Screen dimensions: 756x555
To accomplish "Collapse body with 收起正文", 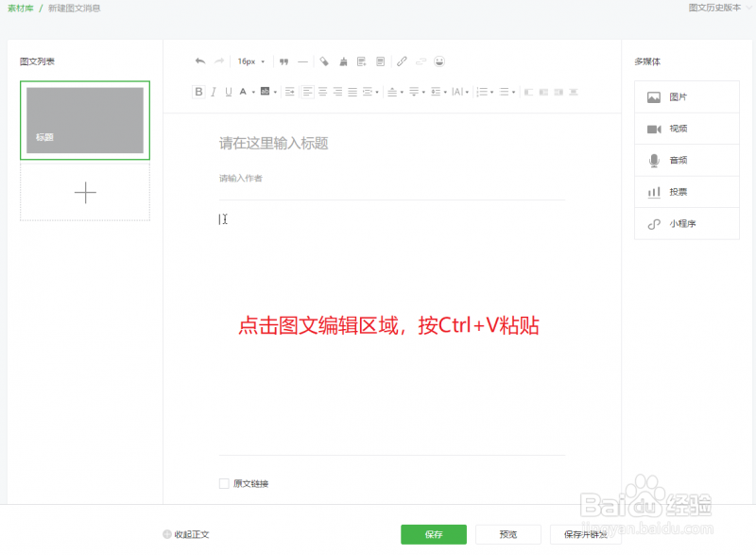I will (186, 534).
